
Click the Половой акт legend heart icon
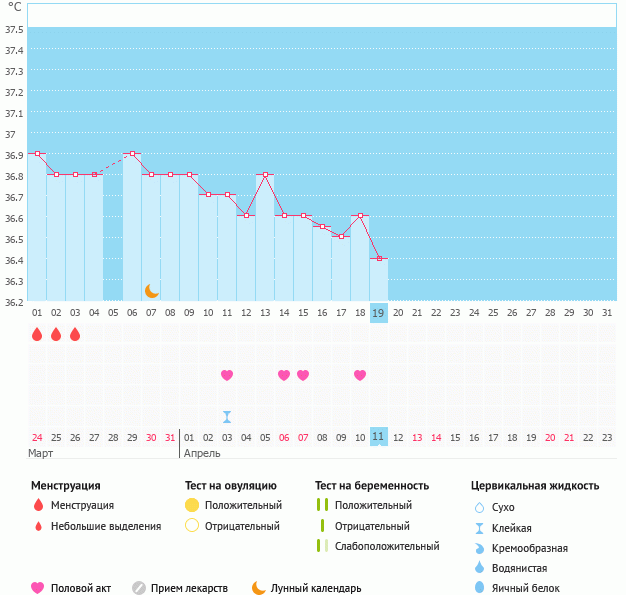coord(39,588)
